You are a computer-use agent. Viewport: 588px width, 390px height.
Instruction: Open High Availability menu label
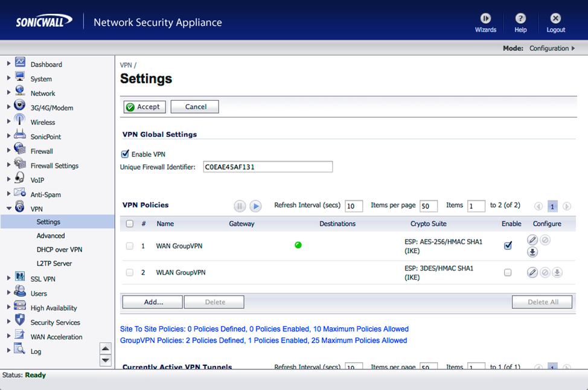54,308
